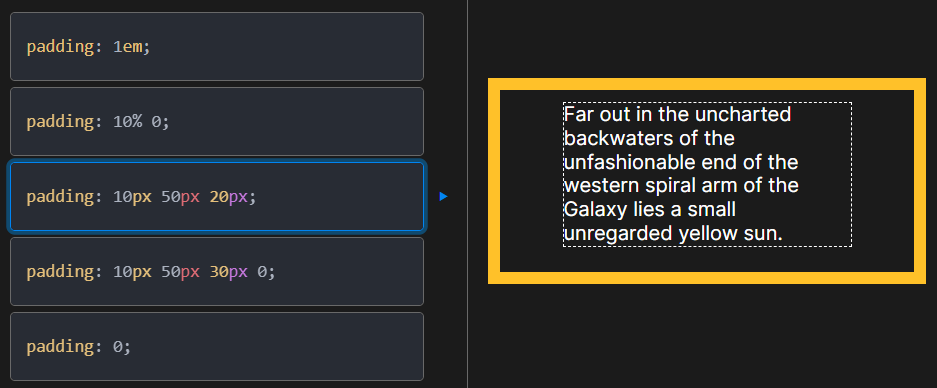
Task: Choose the 'padding: 10% 0;' code option
Action: pyautogui.click(x=217, y=121)
